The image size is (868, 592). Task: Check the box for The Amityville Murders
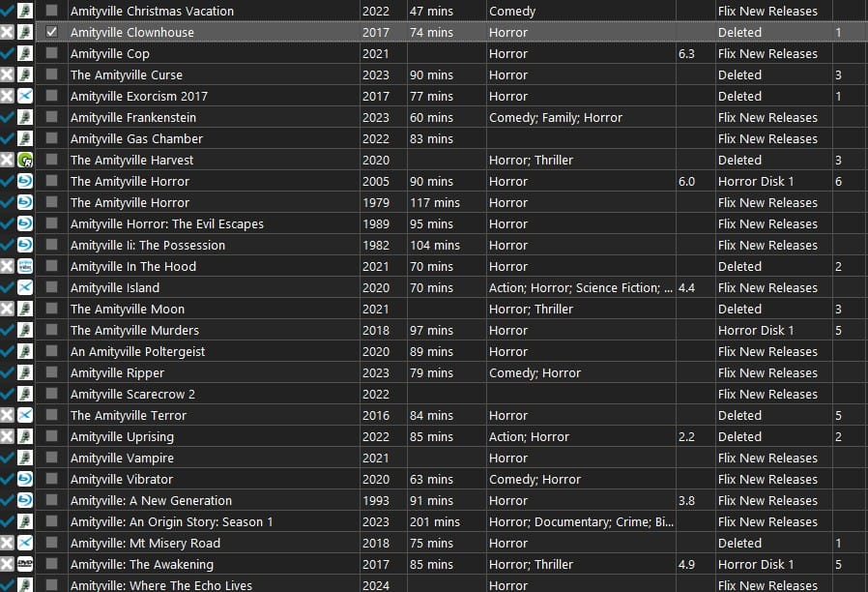click(51, 331)
